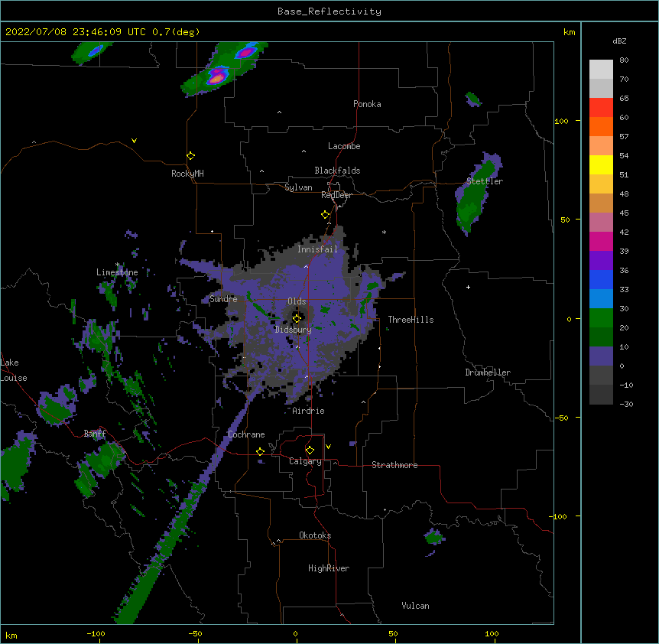Click the Calgary city label

click(x=305, y=461)
